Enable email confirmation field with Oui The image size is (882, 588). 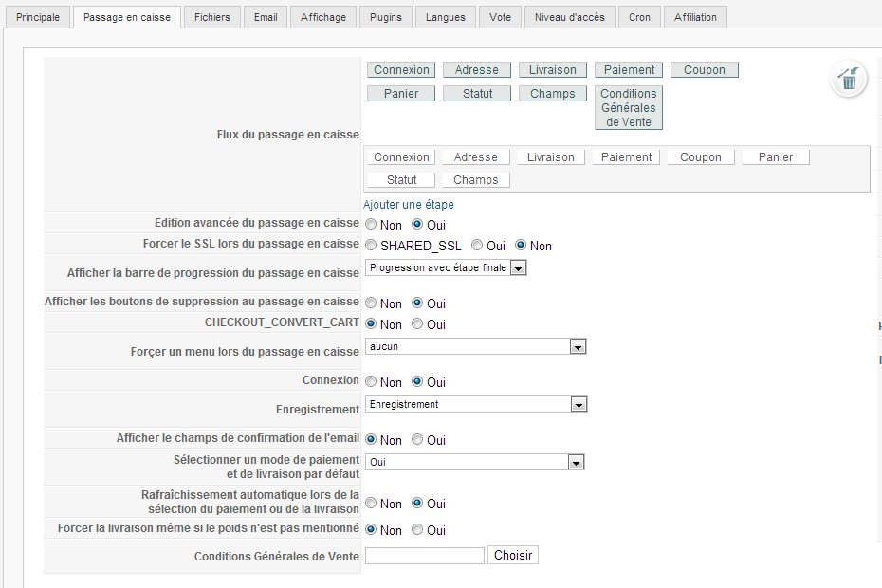417,440
